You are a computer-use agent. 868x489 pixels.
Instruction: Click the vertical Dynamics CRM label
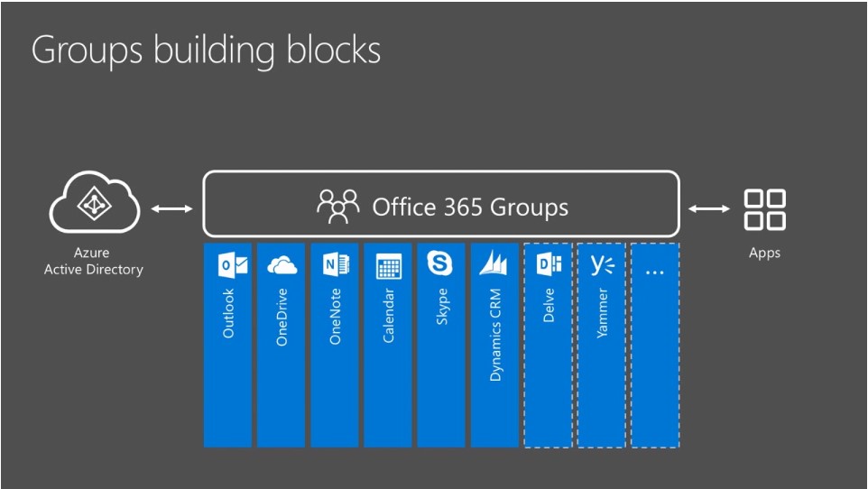tap(495, 335)
